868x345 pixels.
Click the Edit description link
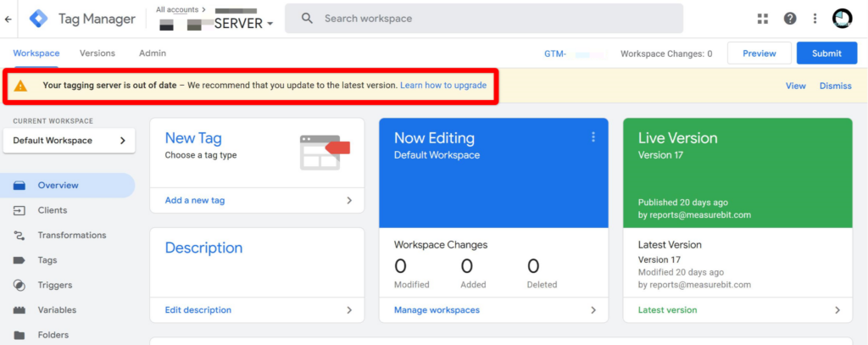(198, 310)
